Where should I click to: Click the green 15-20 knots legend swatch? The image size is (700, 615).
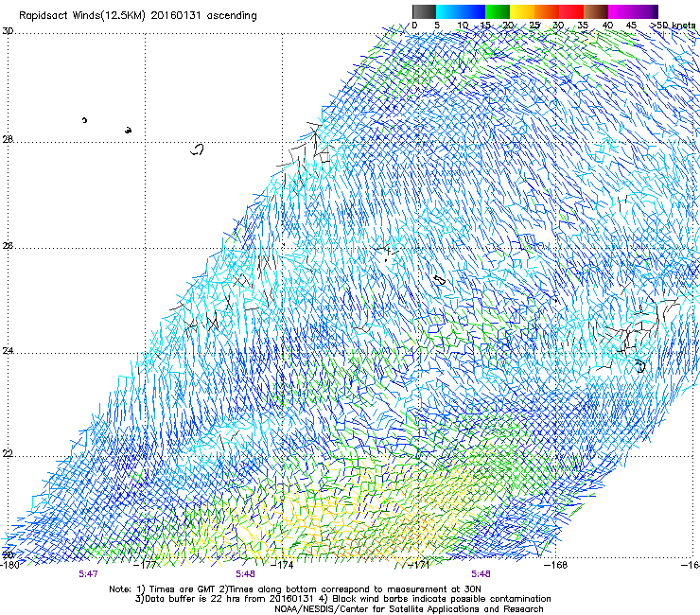(x=498, y=11)
